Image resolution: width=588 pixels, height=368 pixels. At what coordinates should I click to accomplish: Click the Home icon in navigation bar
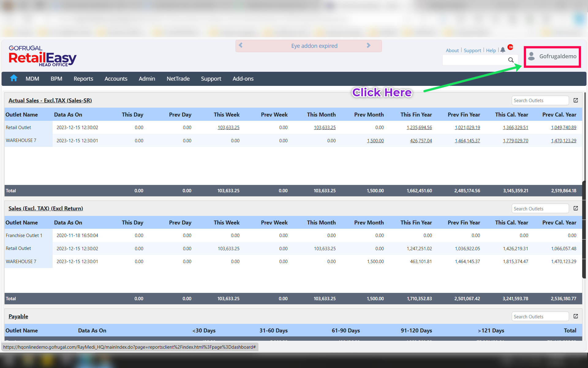point(13,78)
